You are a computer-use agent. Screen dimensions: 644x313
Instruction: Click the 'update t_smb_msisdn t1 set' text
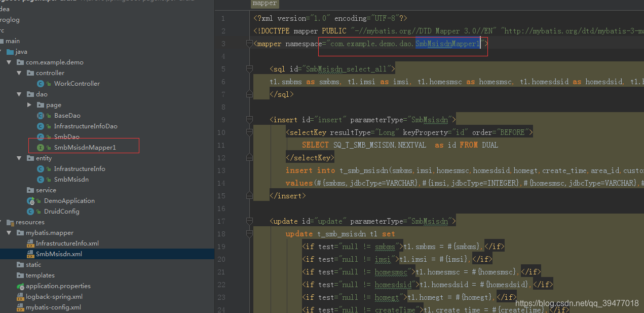click(340, 234)
